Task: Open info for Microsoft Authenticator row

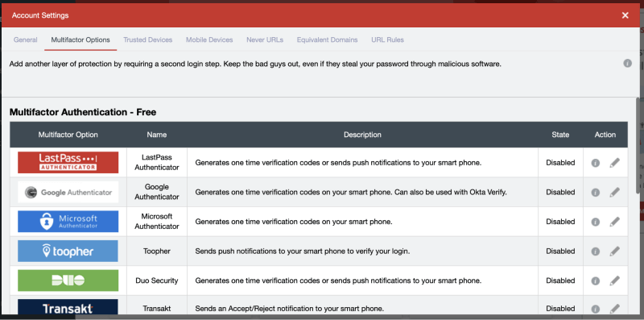Action: (596, 222)
